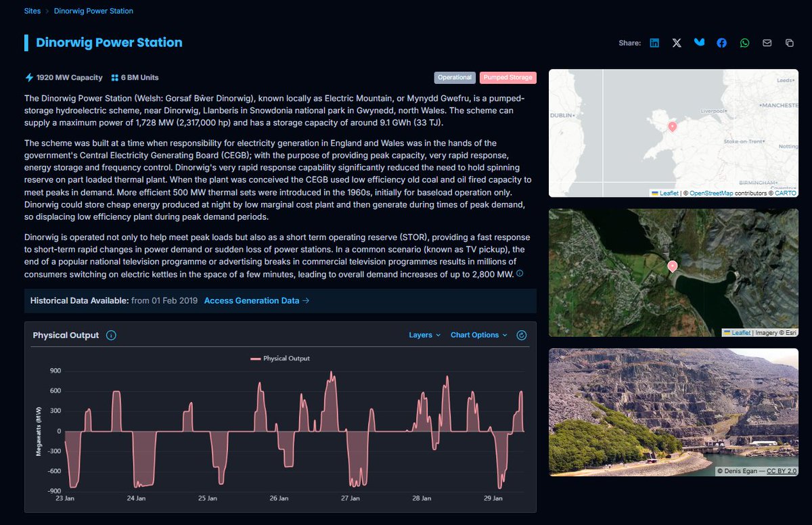Click the Operational status badge
The image size is (812, 525).
click(455, 78)
